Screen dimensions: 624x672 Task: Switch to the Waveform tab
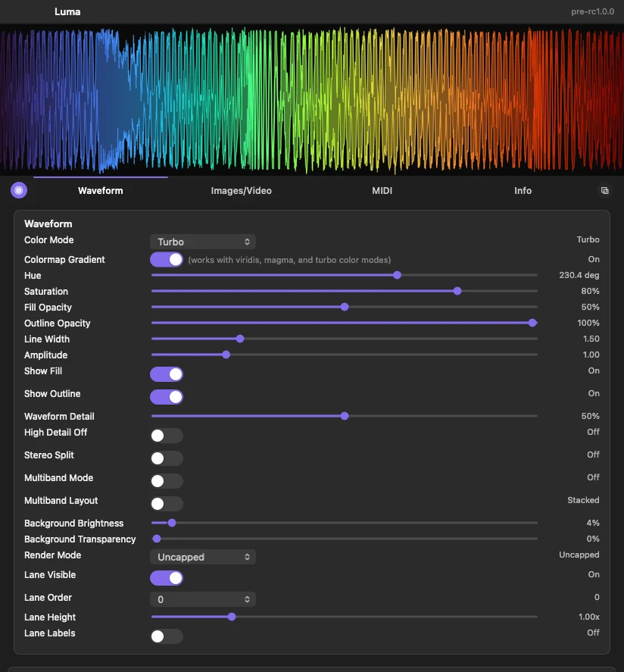[x=101, y=191]
